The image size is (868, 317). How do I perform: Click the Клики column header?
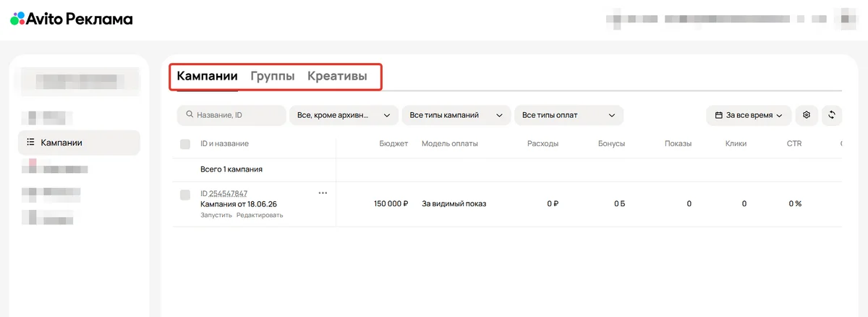pos(736,144)
